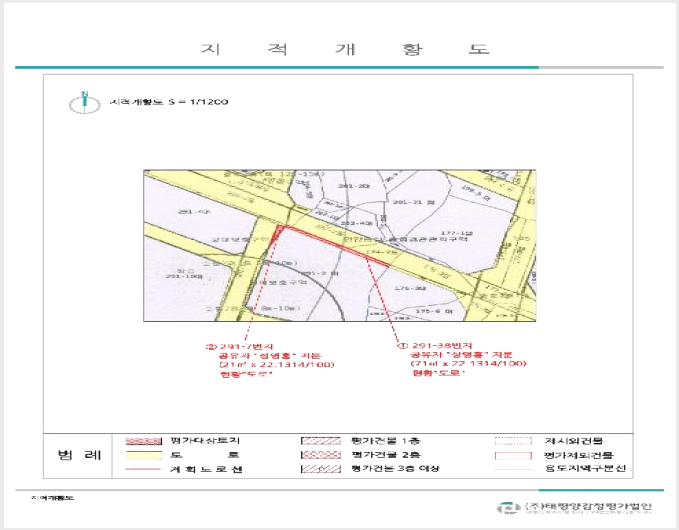Click the 도로 legend label

coord(205,455)
